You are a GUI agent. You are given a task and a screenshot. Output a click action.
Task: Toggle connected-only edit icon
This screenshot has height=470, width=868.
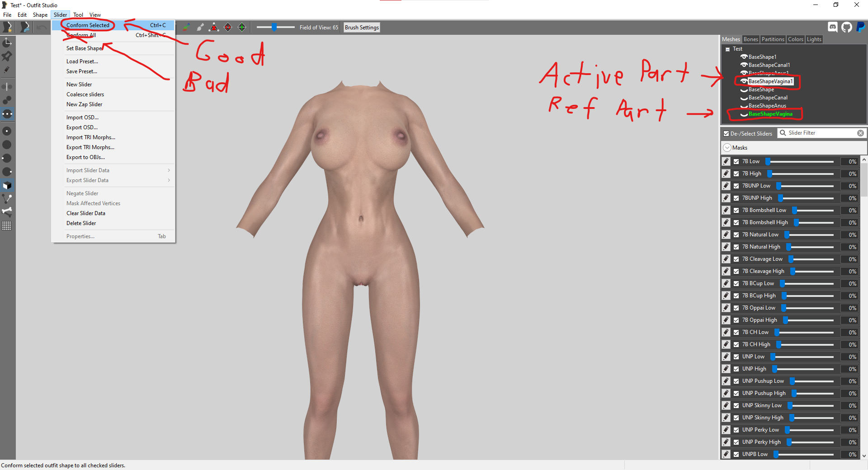click(7, 100)
